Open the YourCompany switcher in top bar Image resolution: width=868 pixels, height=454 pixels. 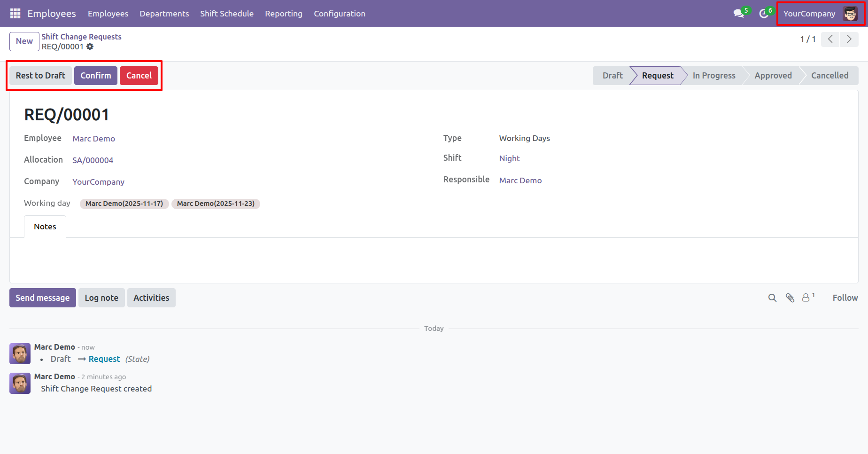click(809, 14)
